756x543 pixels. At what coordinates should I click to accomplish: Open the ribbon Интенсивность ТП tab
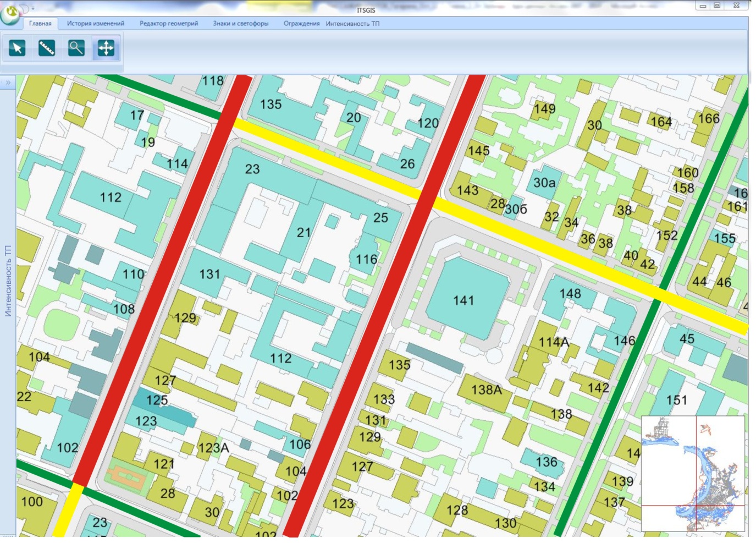352,24
